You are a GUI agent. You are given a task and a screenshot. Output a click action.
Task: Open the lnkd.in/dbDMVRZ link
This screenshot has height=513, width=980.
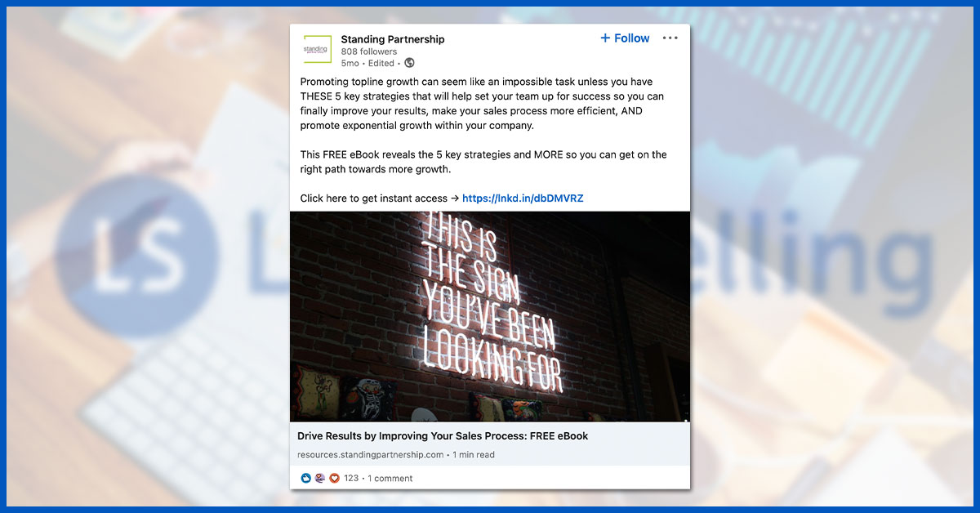pyautogui.click(x=523, y=199)
